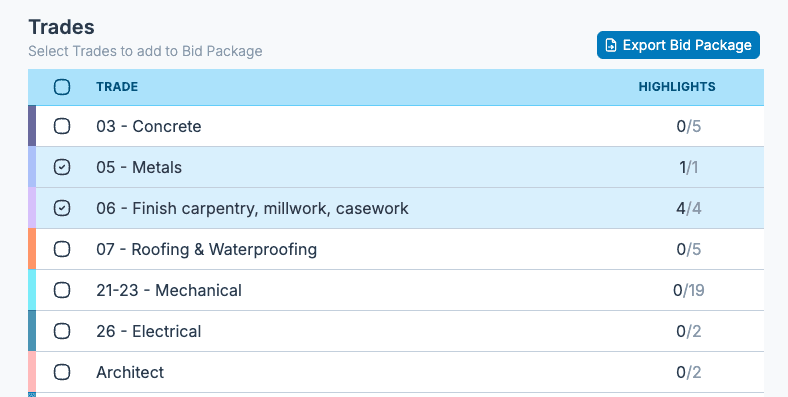Uncheck the 06 - Finish carpentry checkbox
Screen dimensions: 788x397
[x=62, y=208]
